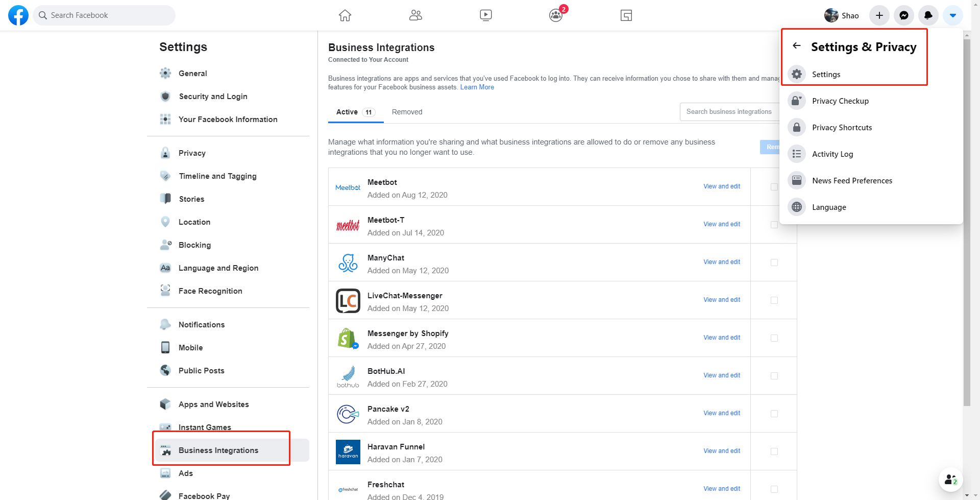The width and height of the screenshot is (980, 500).
Task: Switch to the Removed tab
Action: coord(407,112)
